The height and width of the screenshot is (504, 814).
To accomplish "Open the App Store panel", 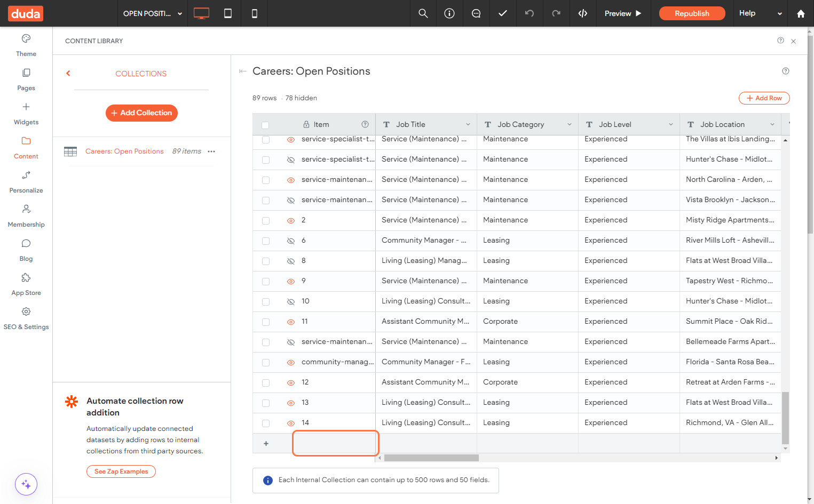I will click(26, 284).
